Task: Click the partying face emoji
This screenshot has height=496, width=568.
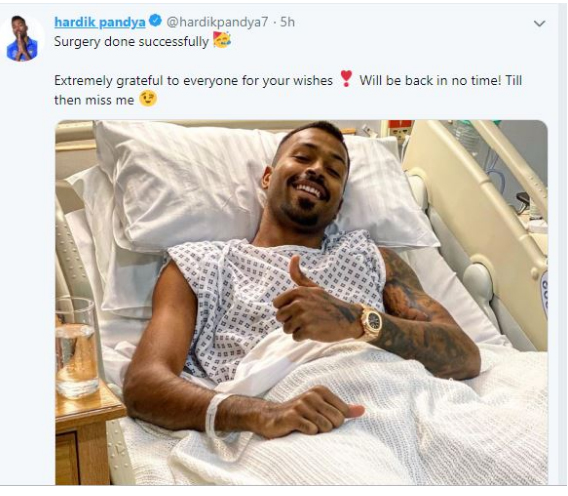Action: (222, 40)
